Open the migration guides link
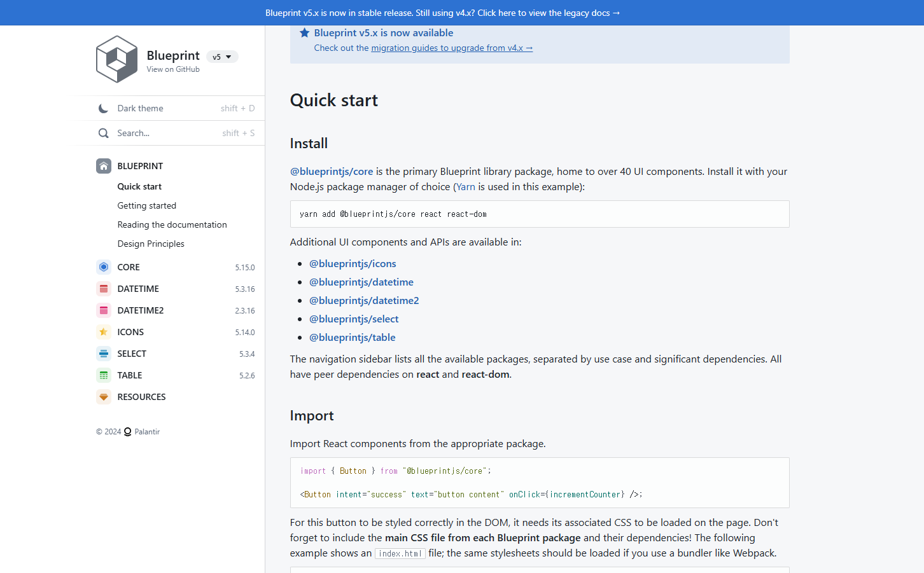 452,48
